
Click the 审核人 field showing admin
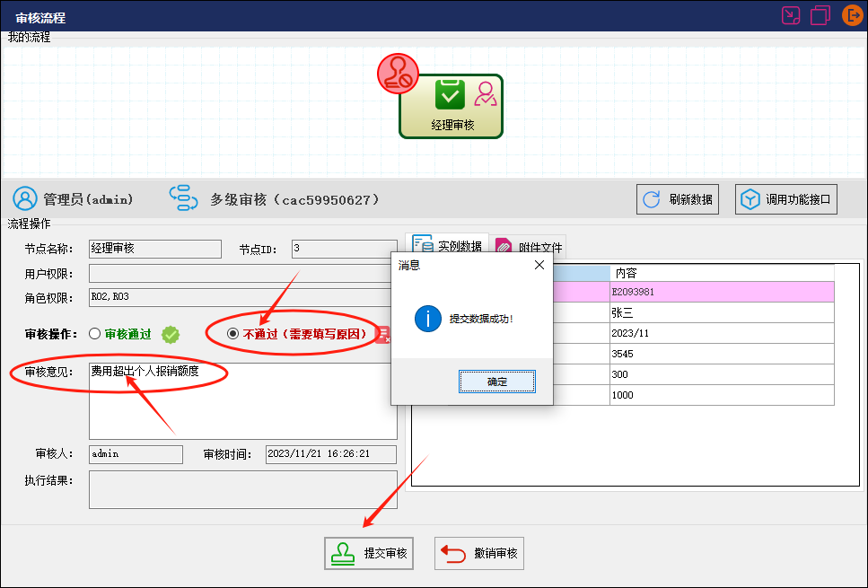[x=136, y=454]
